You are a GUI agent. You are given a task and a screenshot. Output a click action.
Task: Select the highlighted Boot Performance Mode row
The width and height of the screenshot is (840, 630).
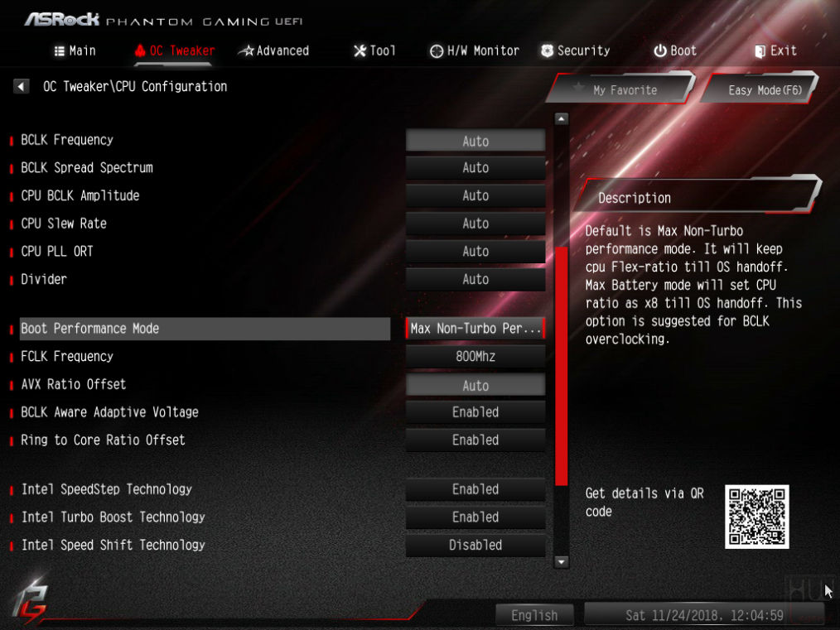click(205, 328)
